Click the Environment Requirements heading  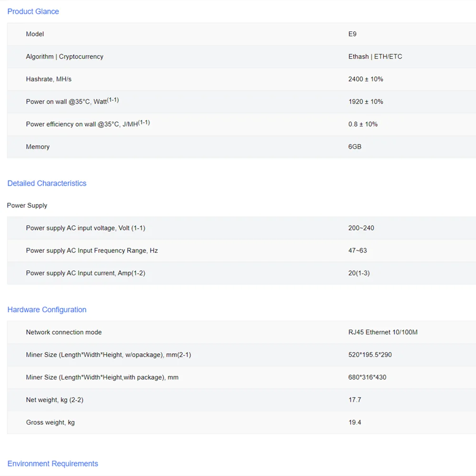(52, 464)
